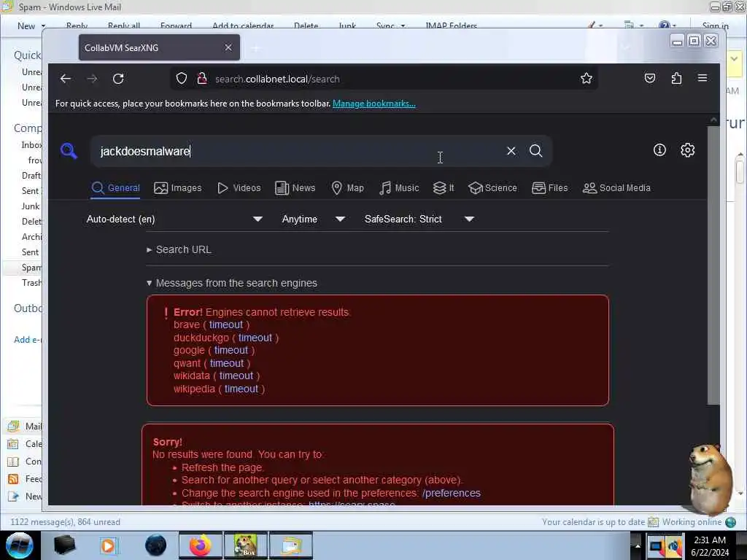Switch to the Social Media category

click(616, 188)
